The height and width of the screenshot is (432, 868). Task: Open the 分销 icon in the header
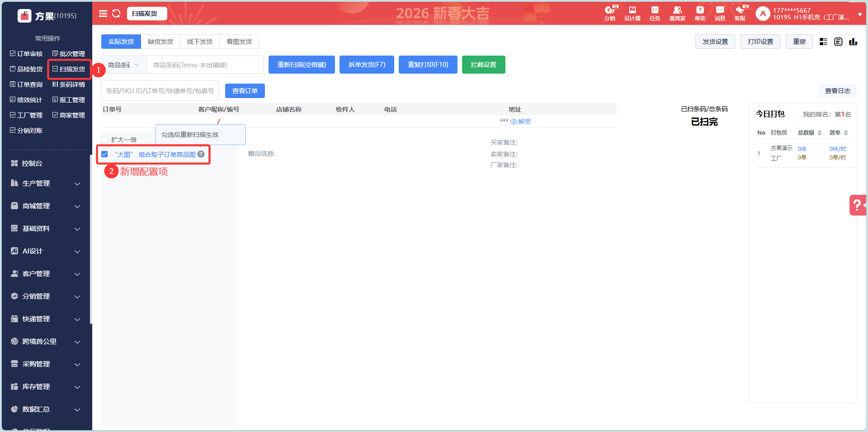click(610, 14)
